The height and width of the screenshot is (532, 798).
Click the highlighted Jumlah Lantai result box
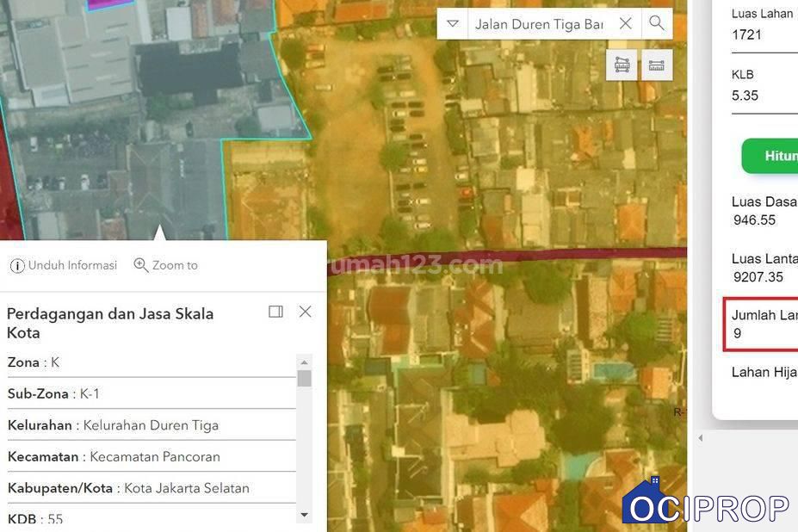tap(761, 325)
